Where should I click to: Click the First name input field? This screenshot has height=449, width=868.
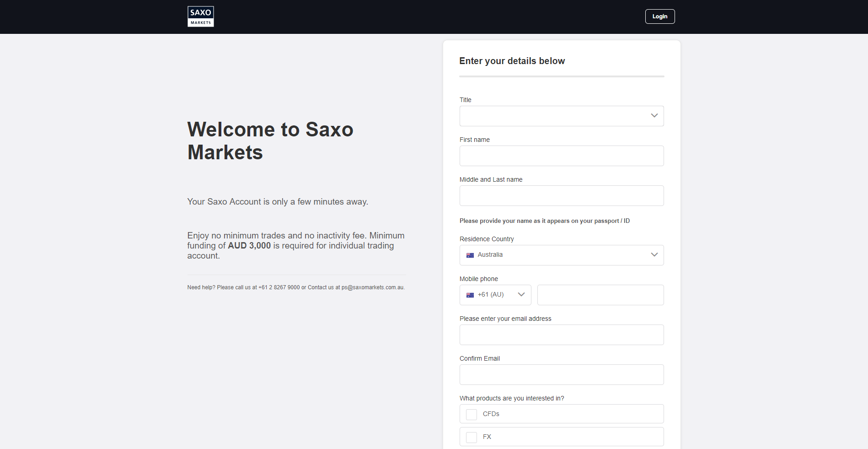pos(561,156)
